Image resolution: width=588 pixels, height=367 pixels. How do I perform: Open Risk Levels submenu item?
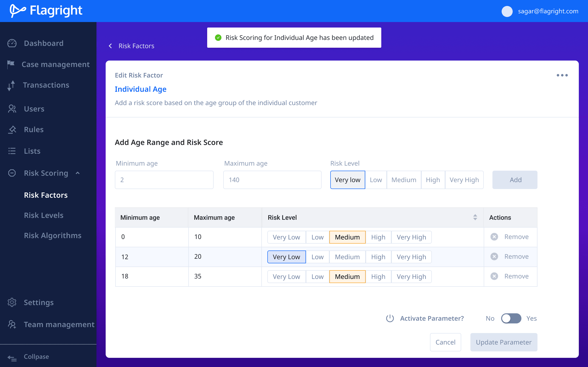pyautogui.click(x=44, y=215)
